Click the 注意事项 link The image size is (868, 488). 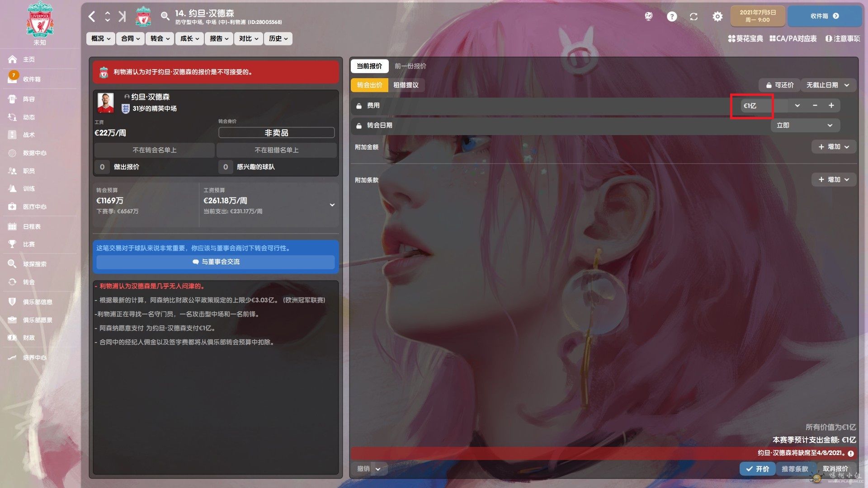coord(843,38)
